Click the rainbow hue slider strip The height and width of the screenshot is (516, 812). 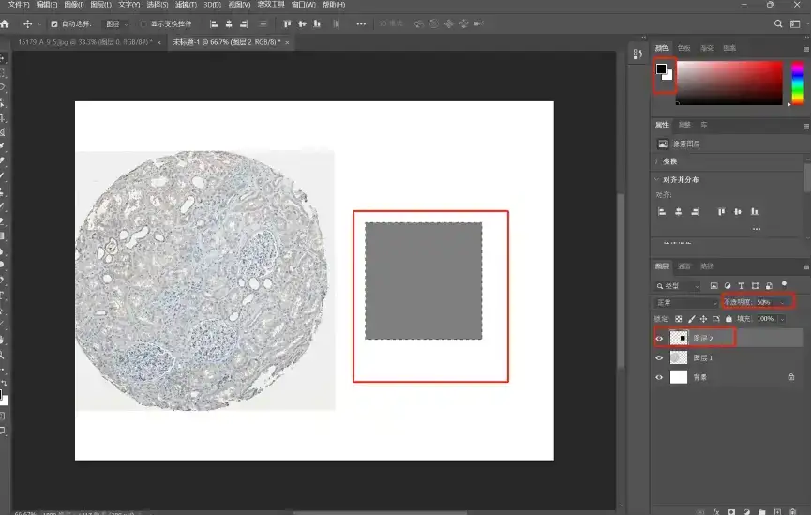797,83
